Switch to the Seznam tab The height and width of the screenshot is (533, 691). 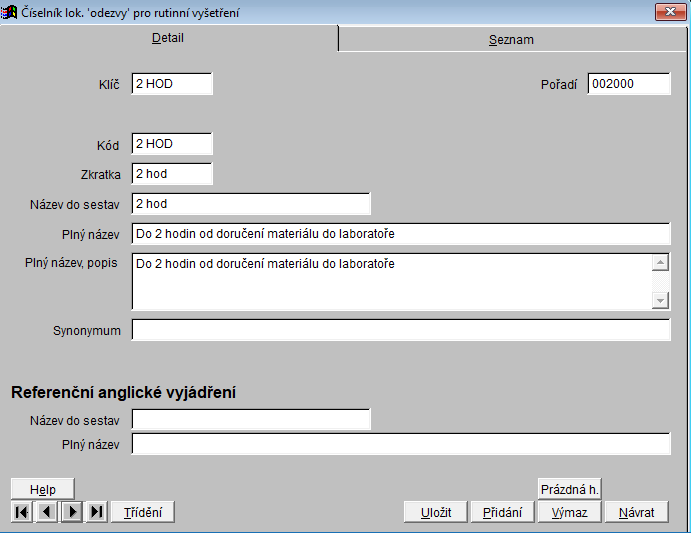(x=511, y=39)
